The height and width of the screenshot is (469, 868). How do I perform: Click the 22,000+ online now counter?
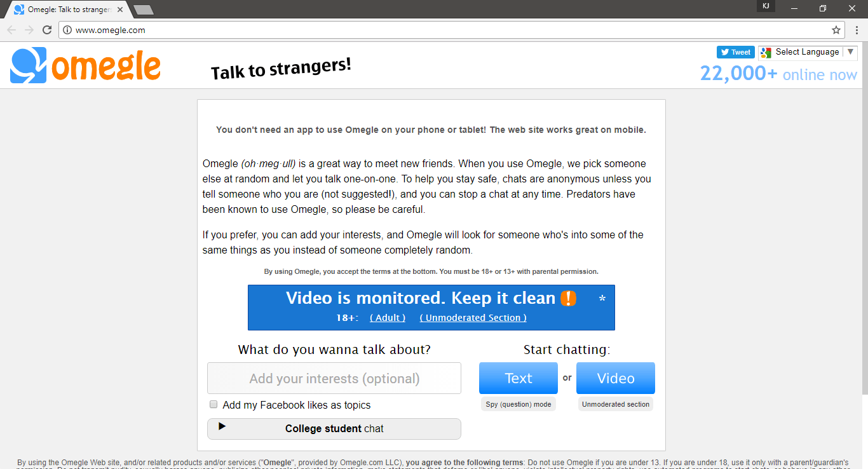(778, 74)
